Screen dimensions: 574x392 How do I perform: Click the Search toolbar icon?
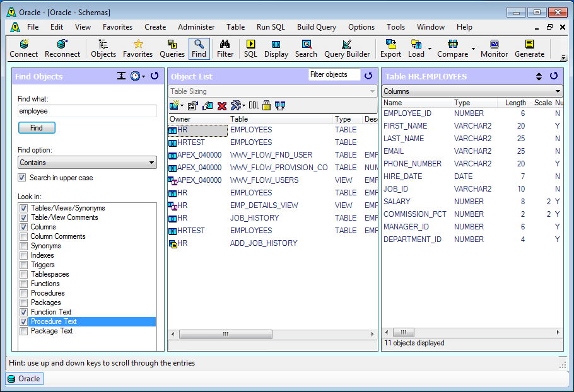tap(306, 49)
